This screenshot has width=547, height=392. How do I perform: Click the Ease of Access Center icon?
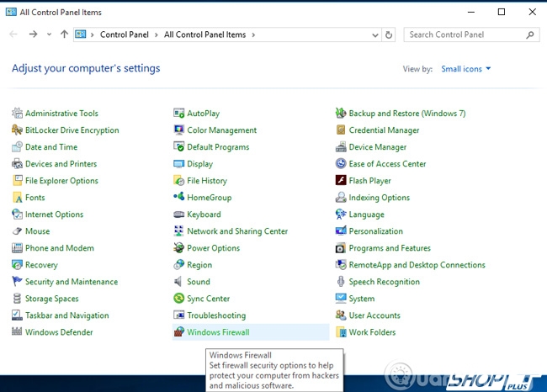point(341,164)
